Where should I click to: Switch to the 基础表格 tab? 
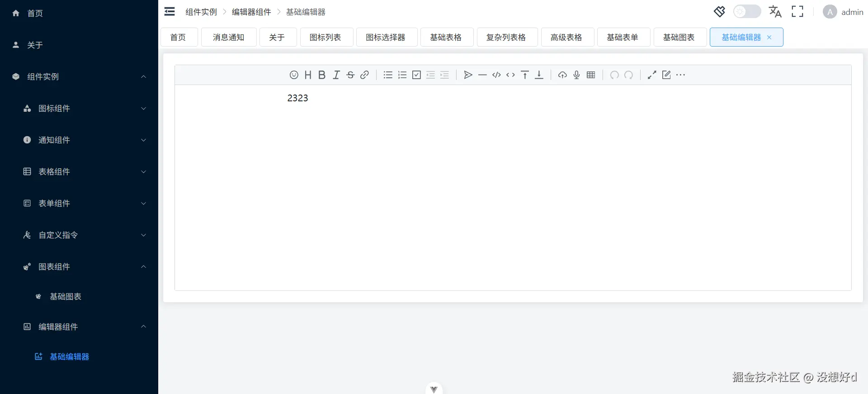click(447, 37)
